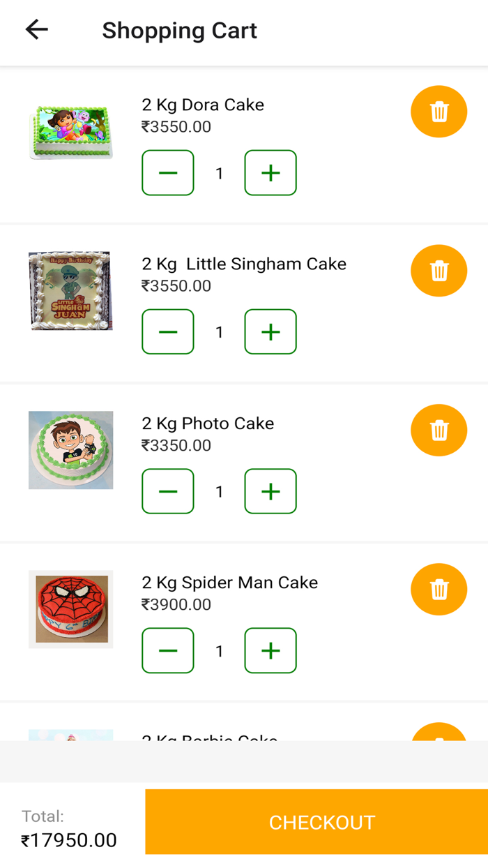Add one more Spider Man Cake
This screenshot has width=488, height=868.
click(x=270, y=650)
